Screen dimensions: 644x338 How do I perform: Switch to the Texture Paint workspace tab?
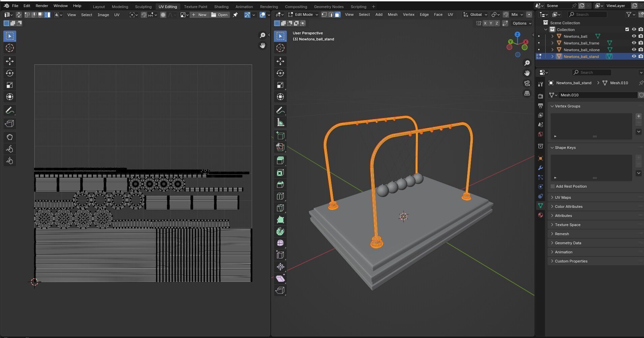pos(195,7)
